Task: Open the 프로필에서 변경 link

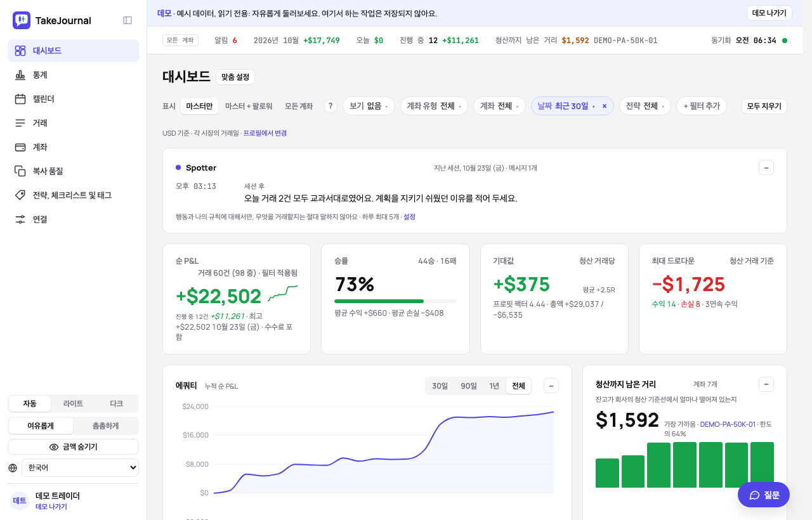Action: pos(265,133)
